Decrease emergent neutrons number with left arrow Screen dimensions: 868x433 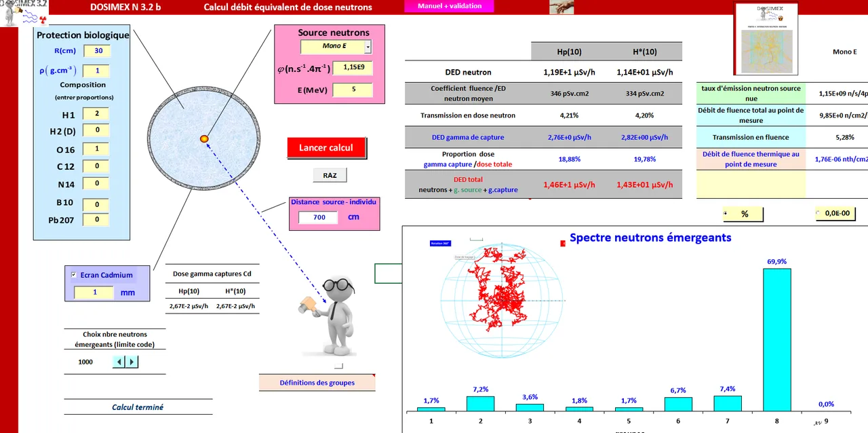(x=119, y=362)
